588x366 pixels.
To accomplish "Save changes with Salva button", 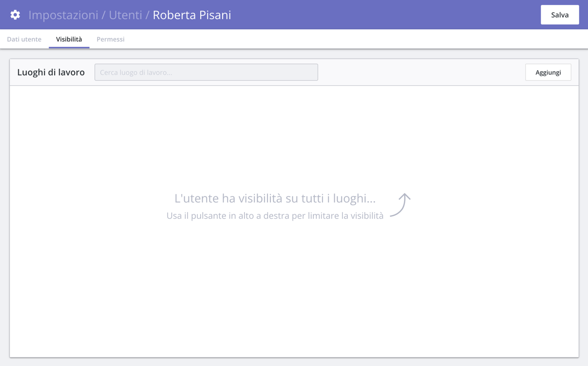I will tap(560, 15).
